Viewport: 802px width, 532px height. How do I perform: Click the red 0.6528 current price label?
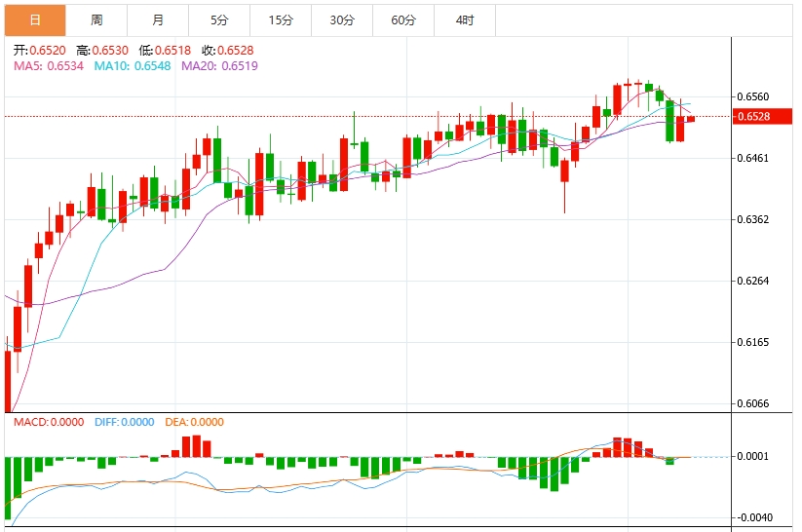762,117
